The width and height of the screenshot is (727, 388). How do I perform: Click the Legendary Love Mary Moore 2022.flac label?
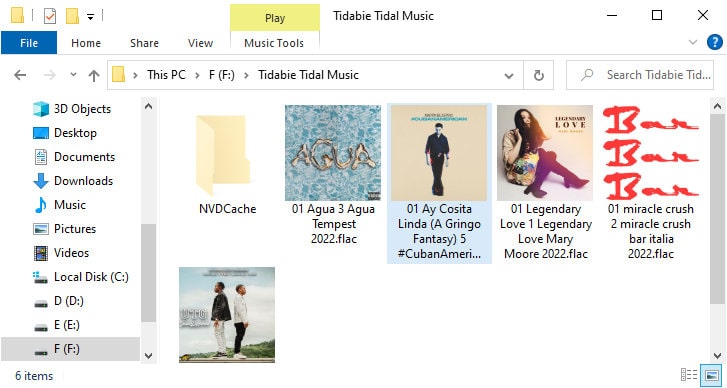(546, 231)
